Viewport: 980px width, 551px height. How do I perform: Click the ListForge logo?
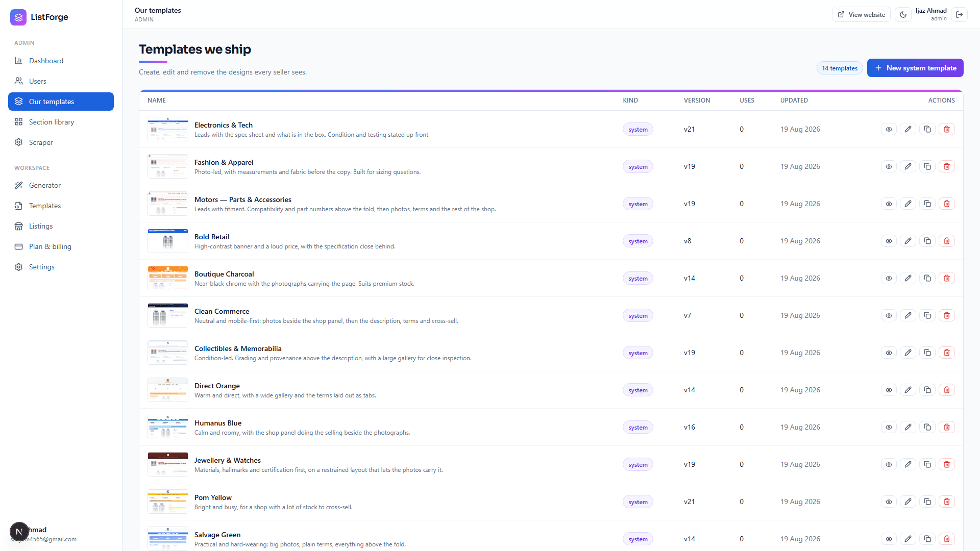(39, 17)
